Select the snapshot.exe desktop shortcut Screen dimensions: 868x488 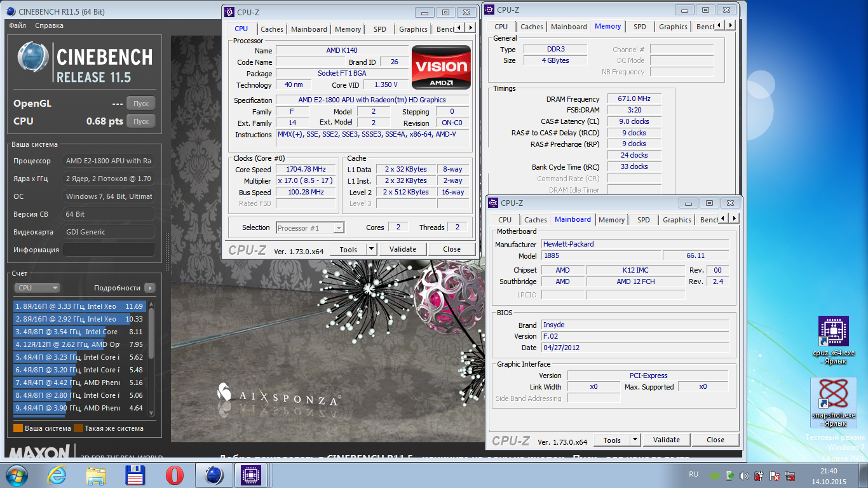(833, 403)
